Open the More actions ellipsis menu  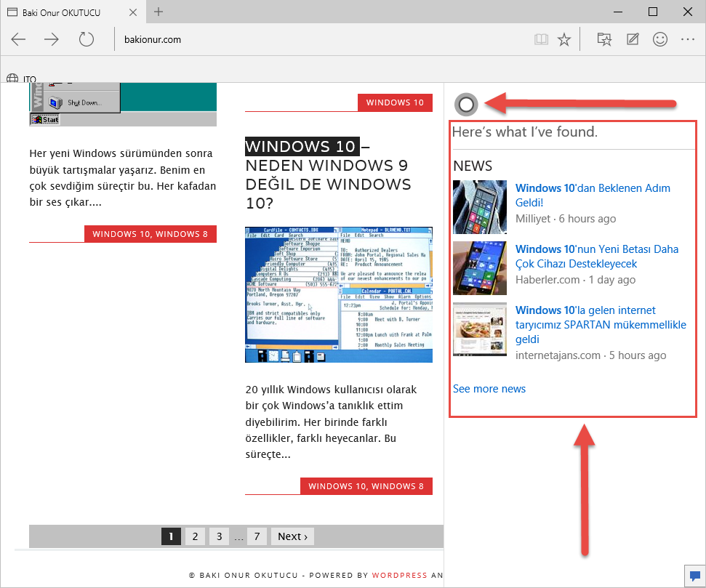tap(688, 40)
